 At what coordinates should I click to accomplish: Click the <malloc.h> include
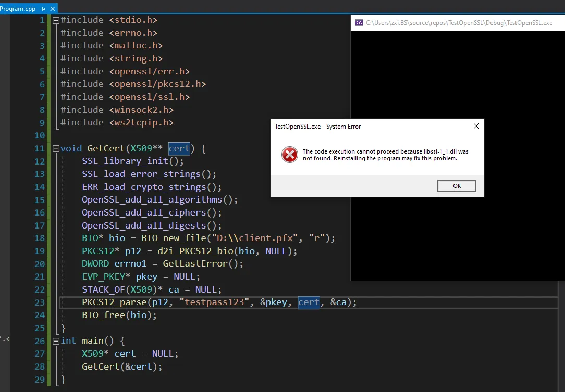click(x=136, y=45)
